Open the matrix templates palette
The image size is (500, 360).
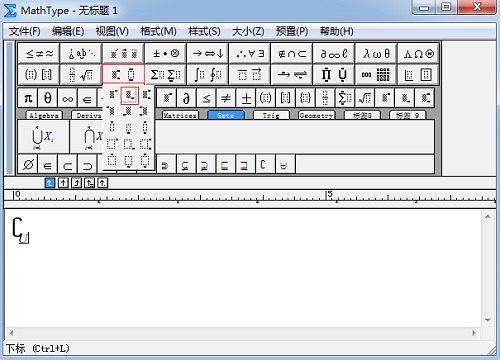[376, 75]
